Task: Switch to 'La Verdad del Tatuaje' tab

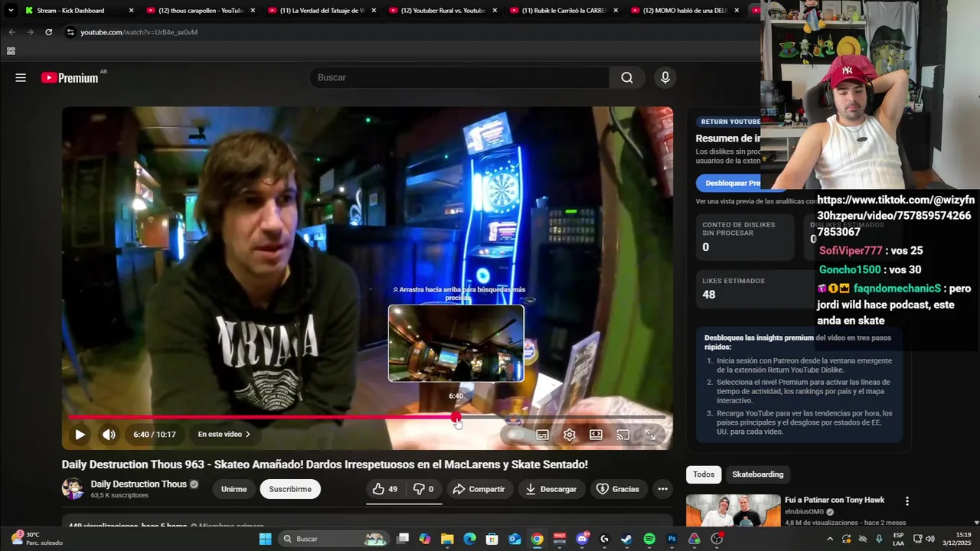Action: [x=322, y=11]
